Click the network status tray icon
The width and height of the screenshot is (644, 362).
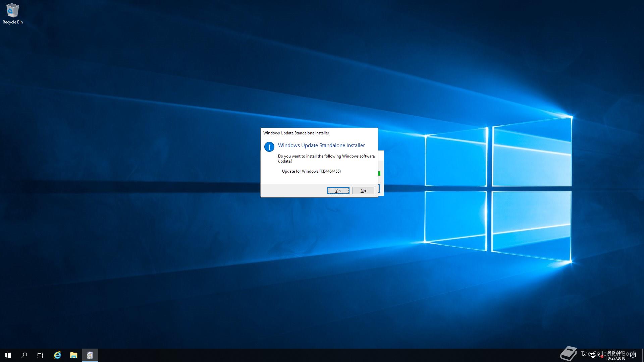point(593,356)
